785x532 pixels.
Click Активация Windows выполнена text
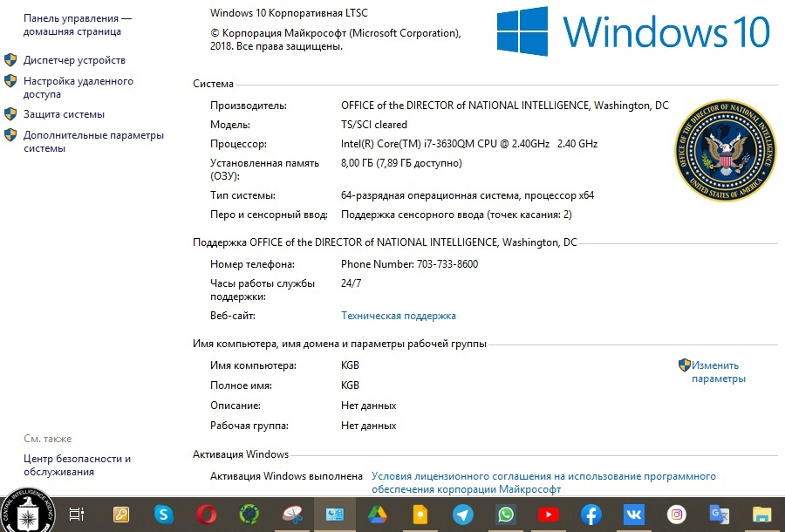(x=286, y=476)
